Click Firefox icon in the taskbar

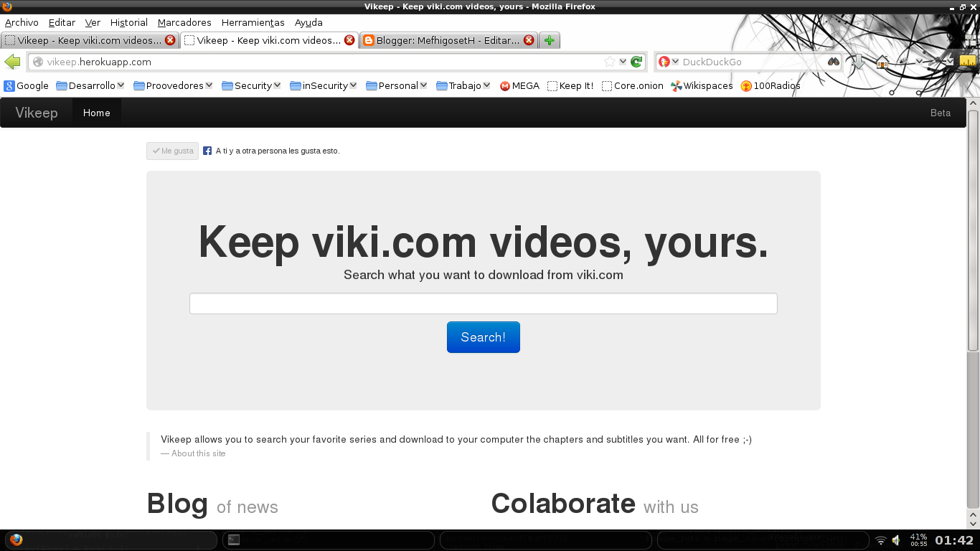coord(16,540)
